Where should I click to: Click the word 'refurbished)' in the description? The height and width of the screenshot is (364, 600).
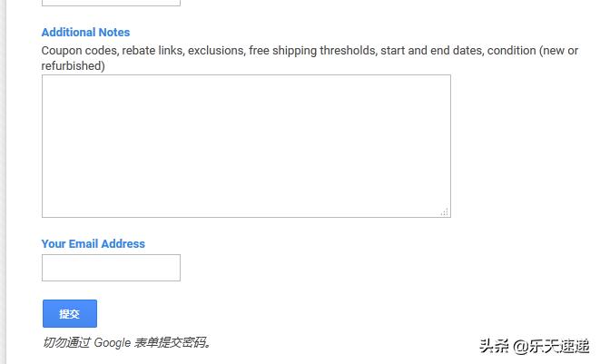click(73, 65)
